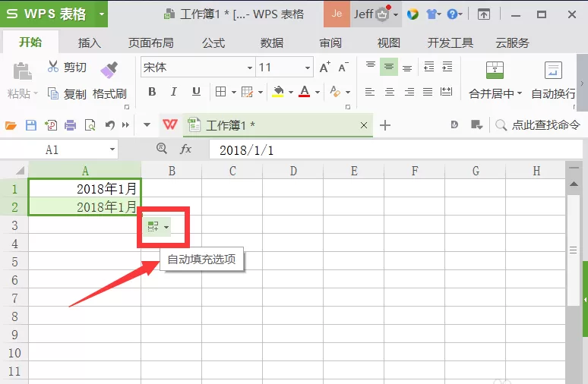This screenshot has width=588, height=384.
Task: Open the 公式 tab
Action: point(213,42)
